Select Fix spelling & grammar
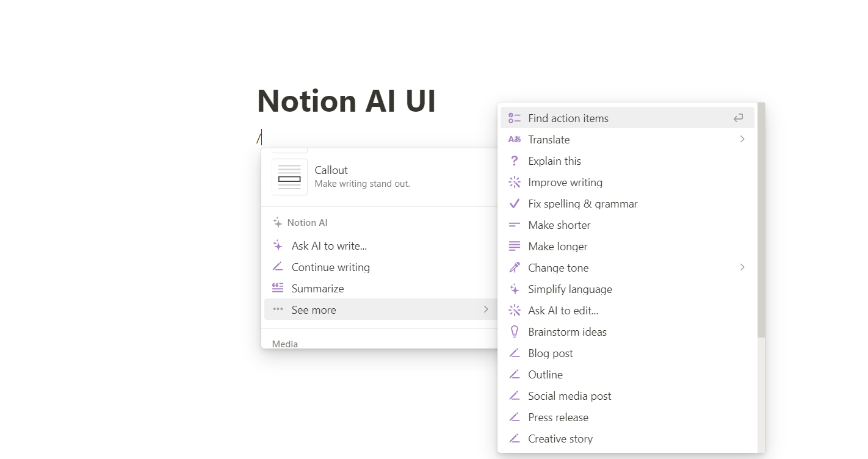This screenshot has width=868, height=459. pos(627,204)
